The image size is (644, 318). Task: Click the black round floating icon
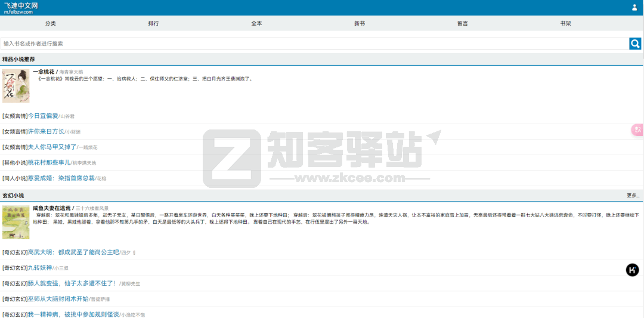[632, 270]
